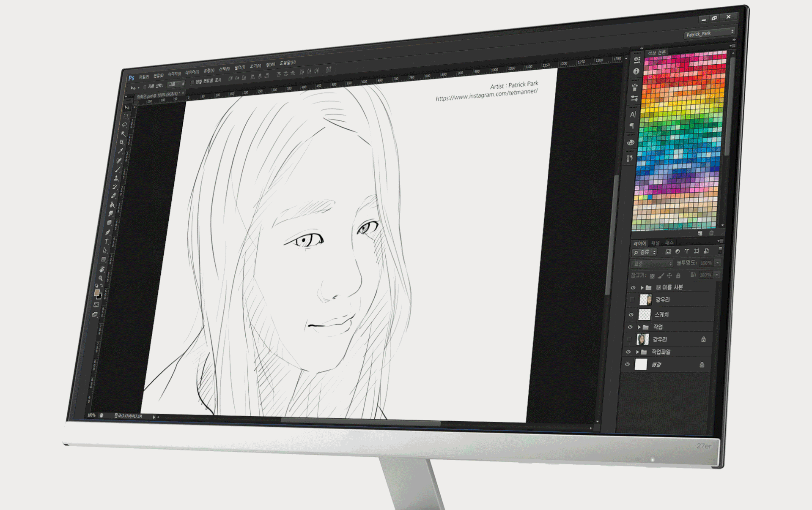Screen dimensions: 812x510
Task: Lock all padlock icon in Layers panel
Action: pyautogui.click(x=678, y=275)
